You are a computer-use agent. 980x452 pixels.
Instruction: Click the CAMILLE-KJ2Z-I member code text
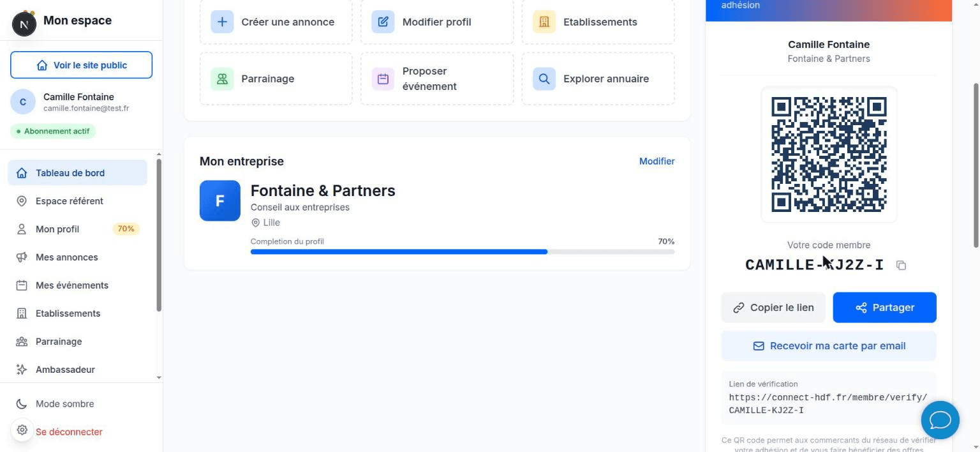[x=814, y=265]
